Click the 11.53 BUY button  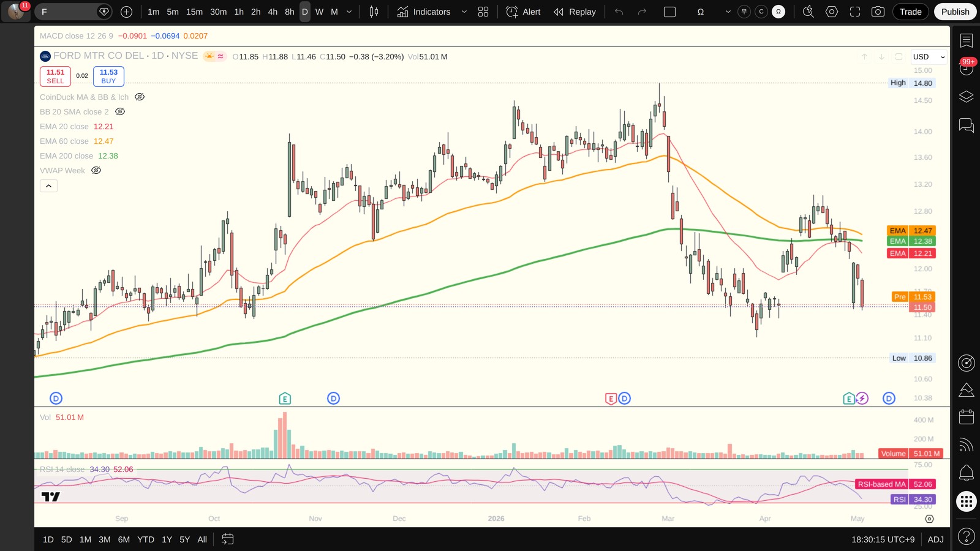point(108,76)
